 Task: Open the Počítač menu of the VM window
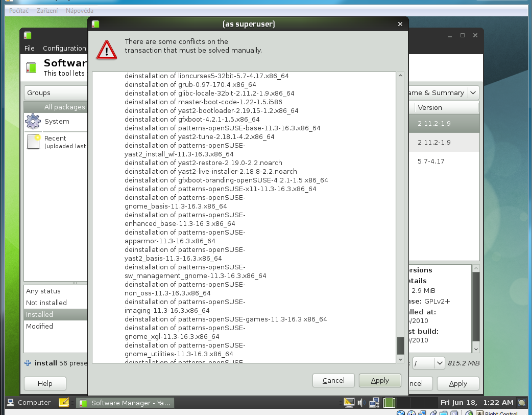point(19,11)
